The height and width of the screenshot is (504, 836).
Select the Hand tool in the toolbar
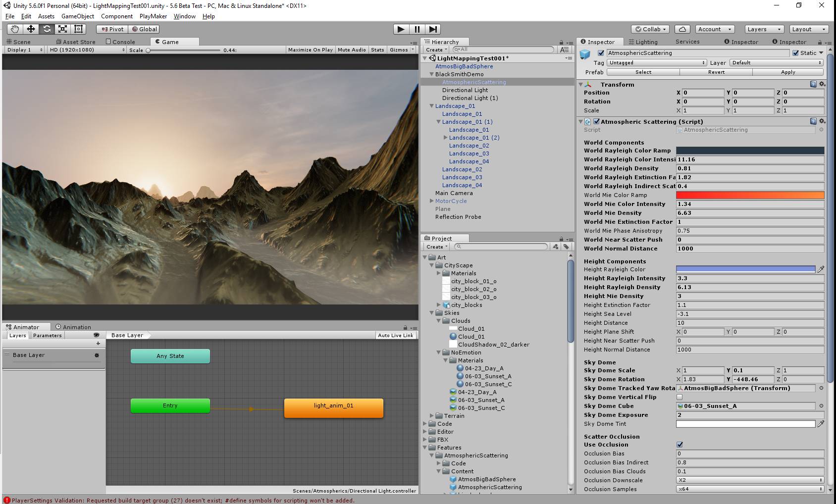(14, 29)
